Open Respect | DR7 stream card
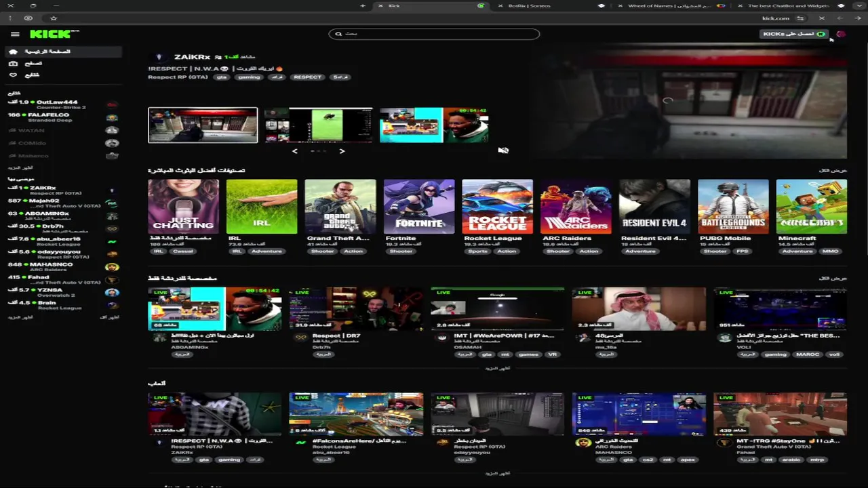The image size is (868, 488). pyautogui.click(x=356, y=309)
